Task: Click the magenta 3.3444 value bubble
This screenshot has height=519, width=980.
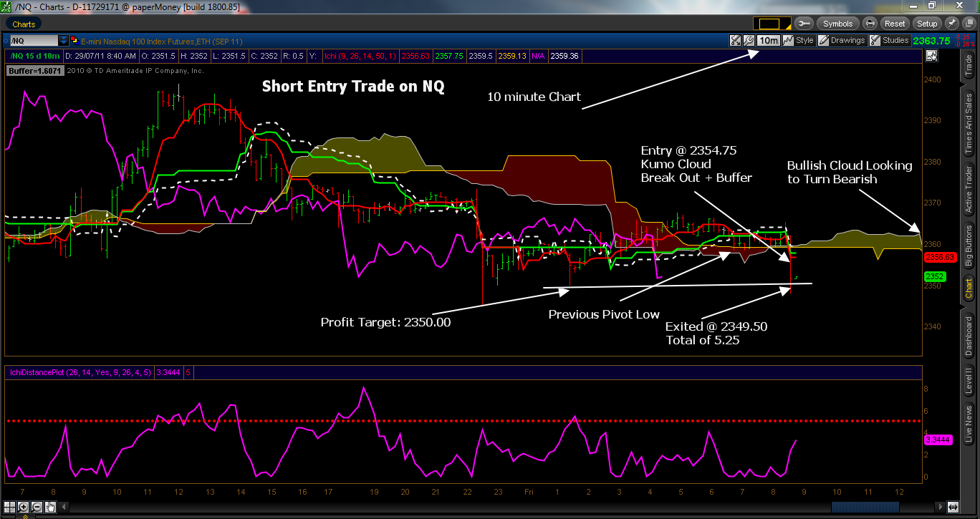Action: point(938,440)
